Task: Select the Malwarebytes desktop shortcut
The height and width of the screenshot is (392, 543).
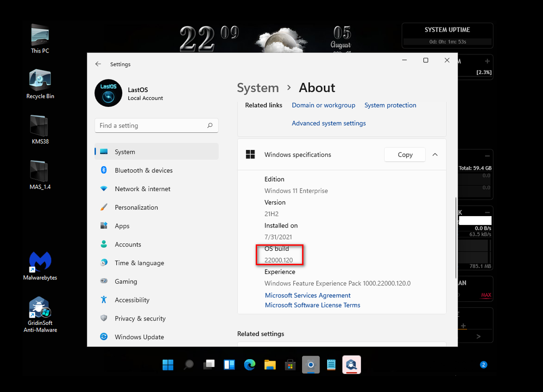Action: coord(40,266)
